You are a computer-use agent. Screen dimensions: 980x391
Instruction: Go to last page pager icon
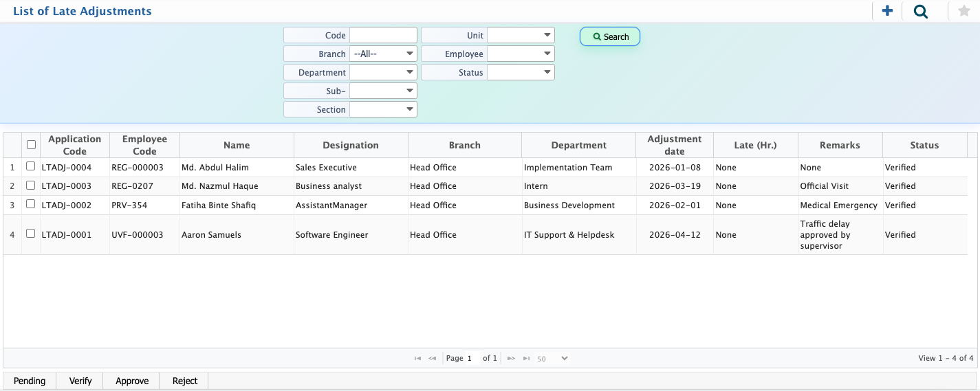526,359
